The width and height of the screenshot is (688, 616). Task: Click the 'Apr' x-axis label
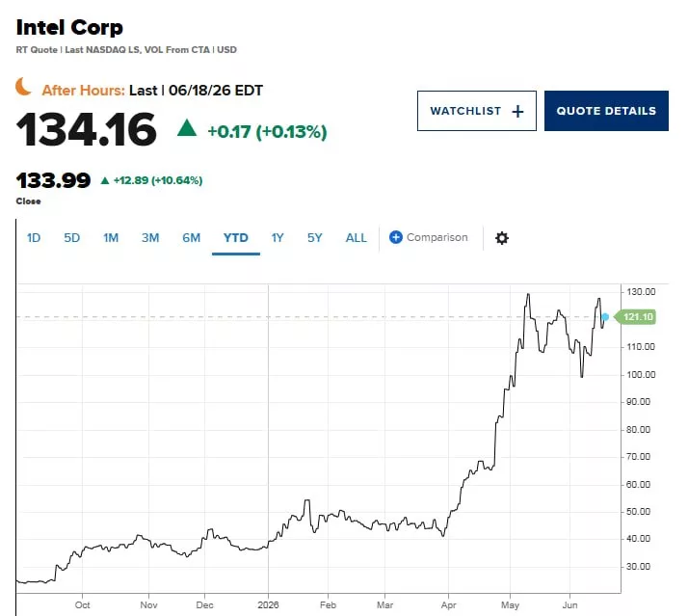[x=448, y=605]
